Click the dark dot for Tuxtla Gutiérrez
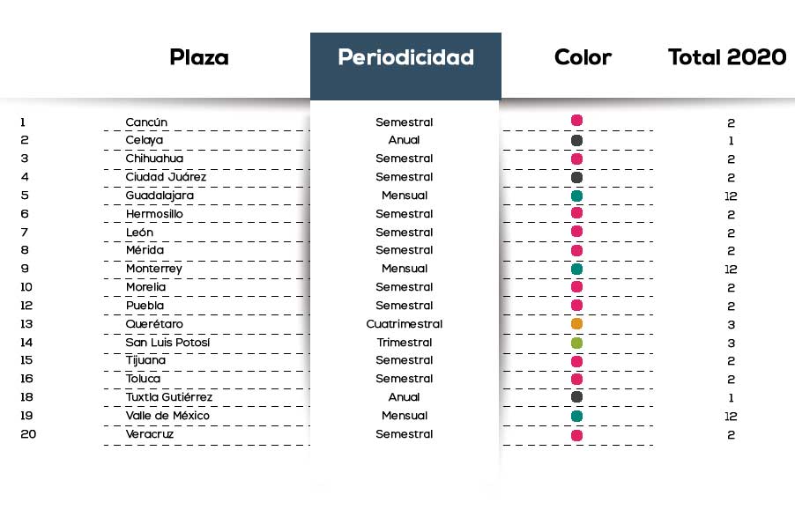The width and height of the screenshot is (795, 532). [x=576, y=396]
